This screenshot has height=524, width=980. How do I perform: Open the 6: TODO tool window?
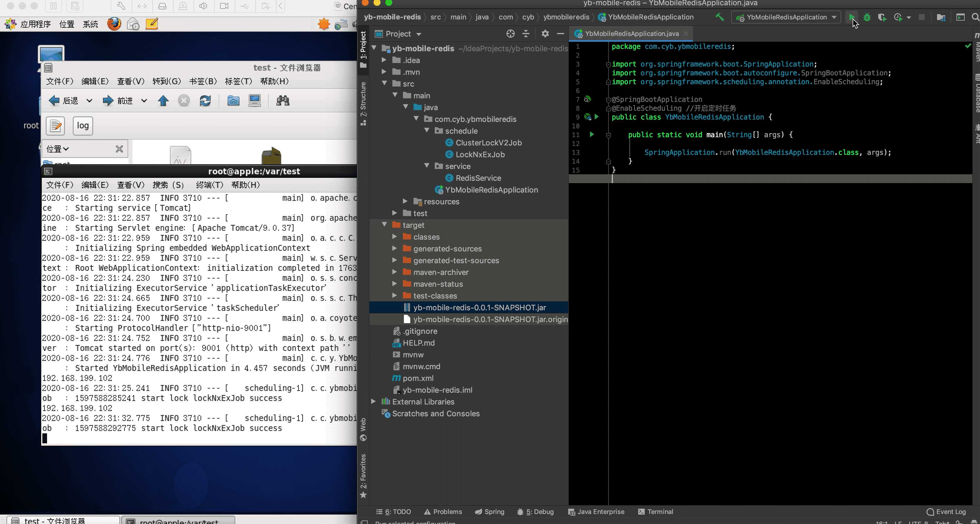[x=393, y=511]
